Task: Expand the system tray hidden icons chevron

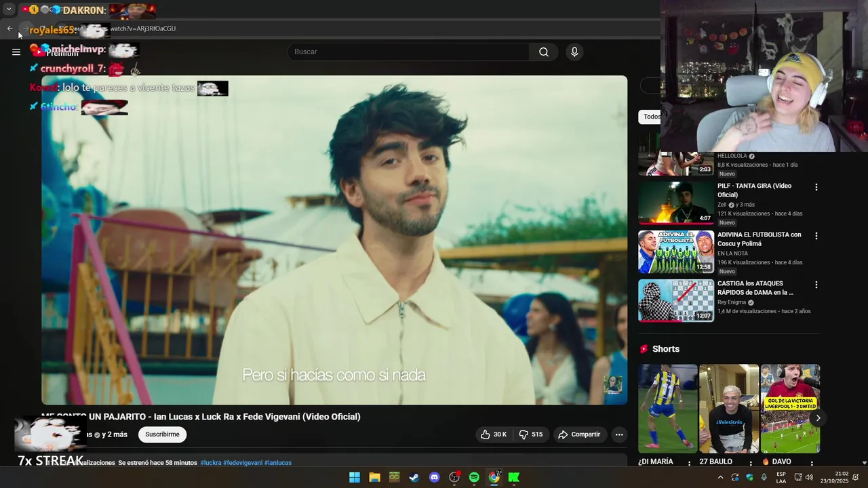Action: pos(720,477)
